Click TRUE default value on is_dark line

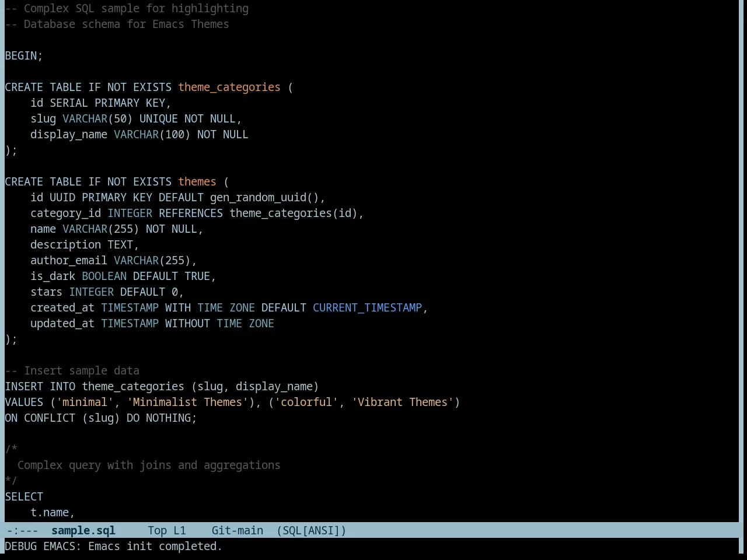197,276
